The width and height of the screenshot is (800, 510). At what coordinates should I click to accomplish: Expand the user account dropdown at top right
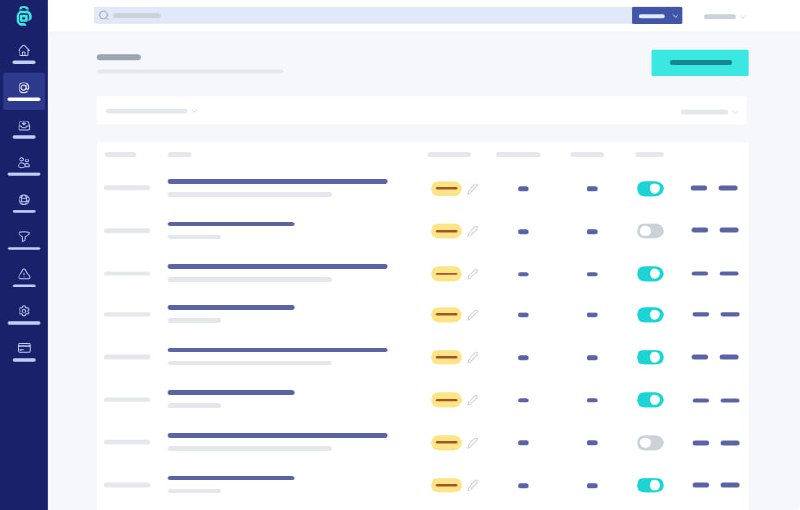point(725,17)
